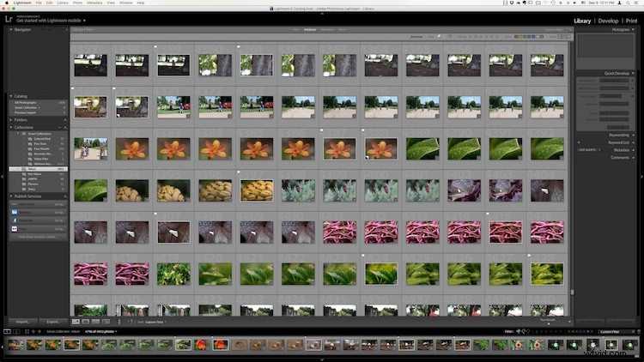
Task: Collapse the Catalog panel
Action: 11,96
